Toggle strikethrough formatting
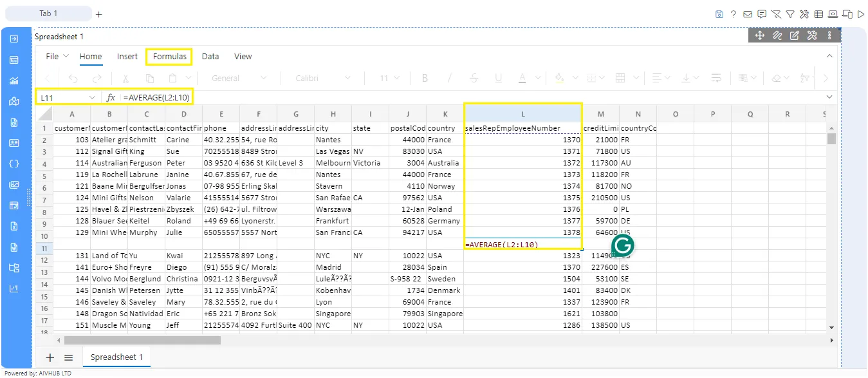Screen dimensions: 868x378 [474, 78]
